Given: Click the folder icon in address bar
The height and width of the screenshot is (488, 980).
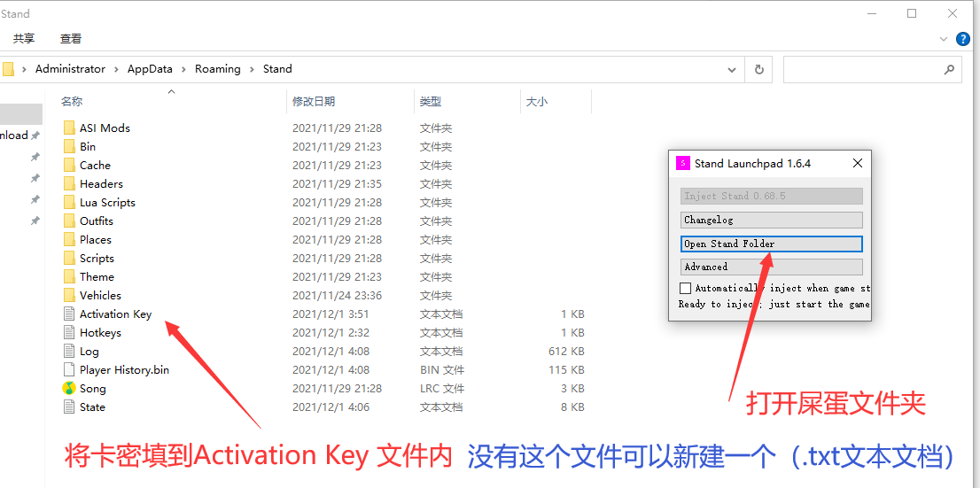Looking at the screenshot, I should [x=8, y=69].
